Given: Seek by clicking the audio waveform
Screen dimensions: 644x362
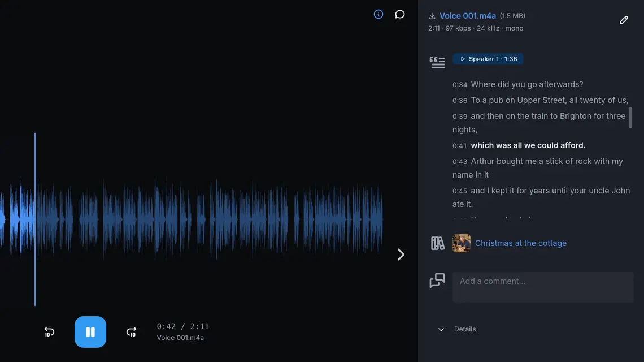Looking at the screenshot, I should point(192,219).
